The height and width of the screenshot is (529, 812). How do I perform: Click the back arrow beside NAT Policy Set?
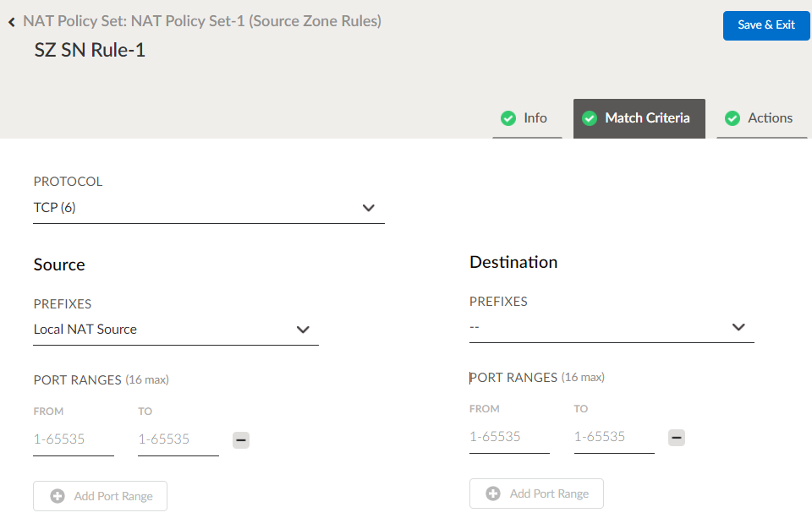[12, 22]
